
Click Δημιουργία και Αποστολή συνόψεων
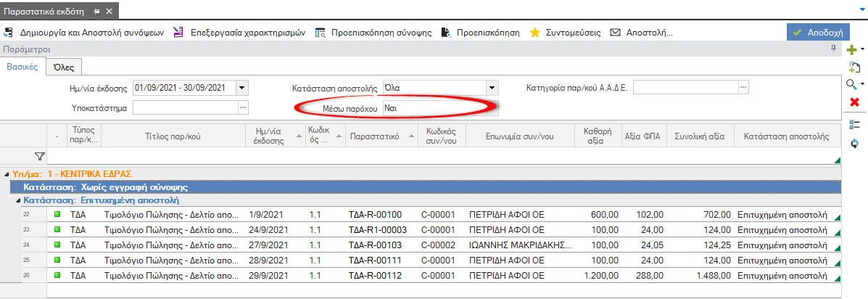click(84, 32)
